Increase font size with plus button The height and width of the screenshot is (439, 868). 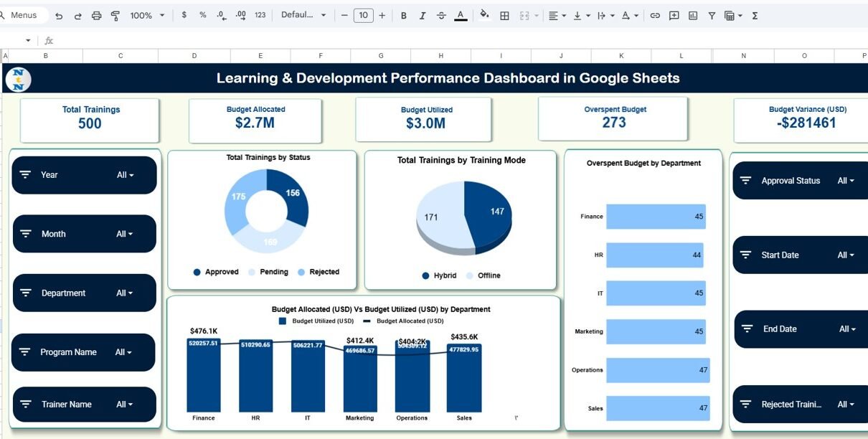coord(382,16)
